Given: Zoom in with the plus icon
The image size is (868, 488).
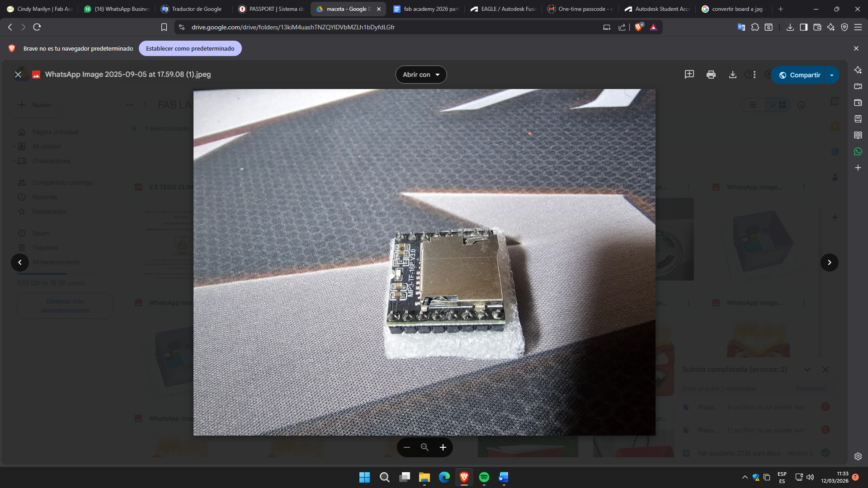Looking at the screenshot, I should (443, 447).
